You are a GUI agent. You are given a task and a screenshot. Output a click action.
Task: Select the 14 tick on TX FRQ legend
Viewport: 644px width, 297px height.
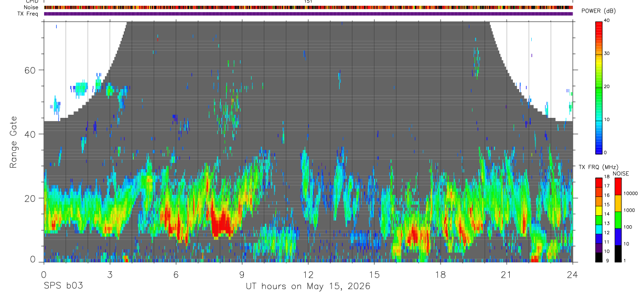tap(607, 214)
